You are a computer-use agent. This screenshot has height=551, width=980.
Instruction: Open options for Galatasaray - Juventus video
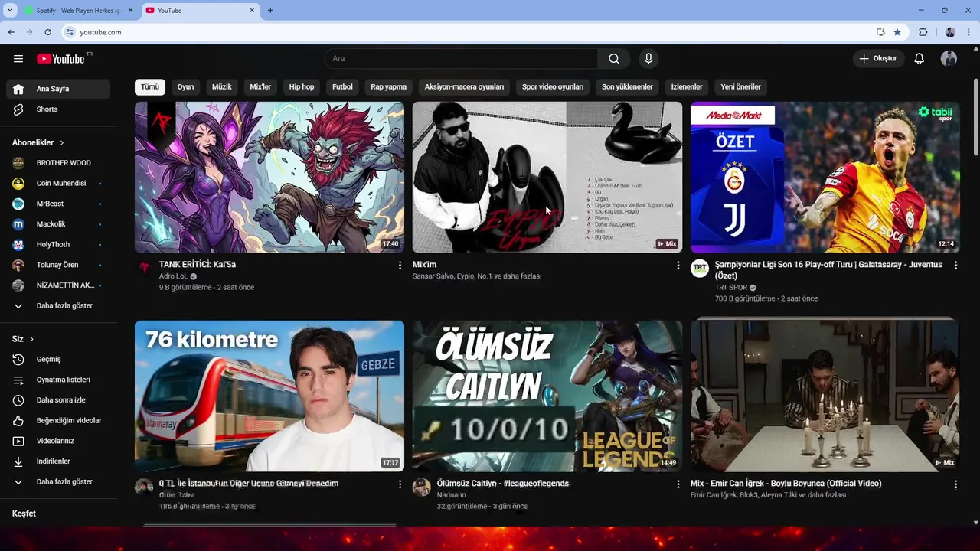[955, 266]
